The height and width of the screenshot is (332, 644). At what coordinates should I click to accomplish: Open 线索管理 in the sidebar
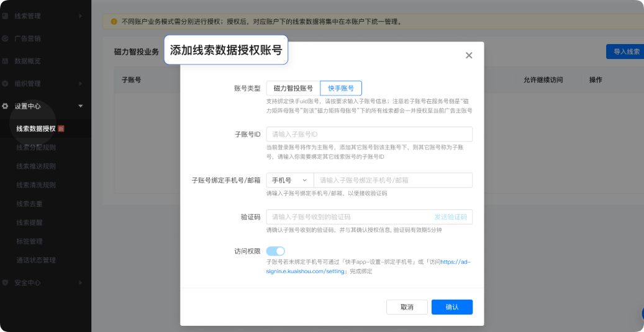(x=27, y=16)
